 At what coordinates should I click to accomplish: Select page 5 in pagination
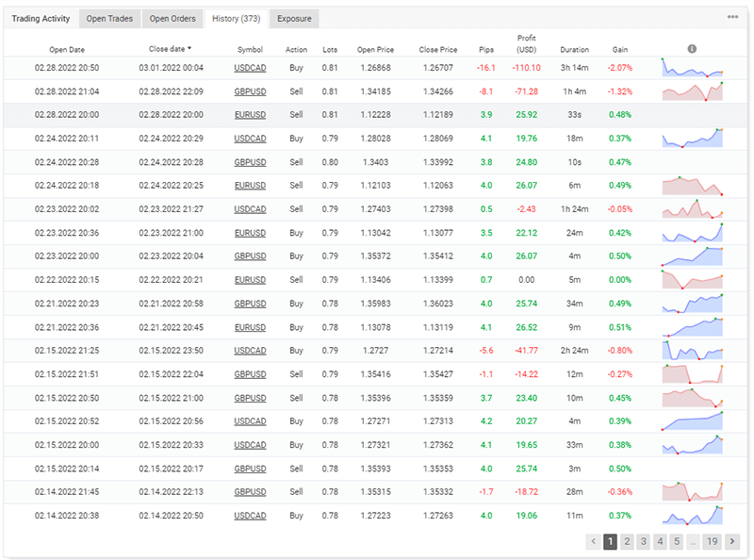[x=677, y=541]
